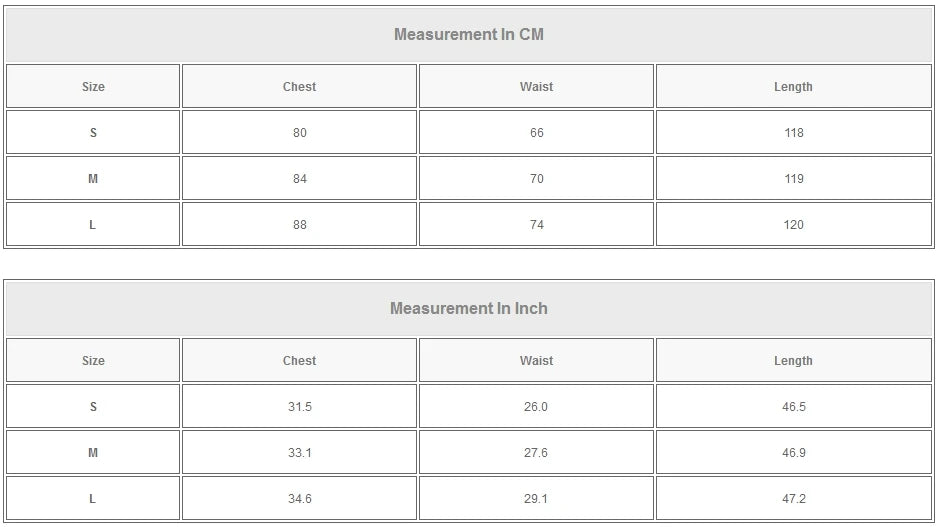
Task: Select the waist value 66 cell
Action: [536, 133]
